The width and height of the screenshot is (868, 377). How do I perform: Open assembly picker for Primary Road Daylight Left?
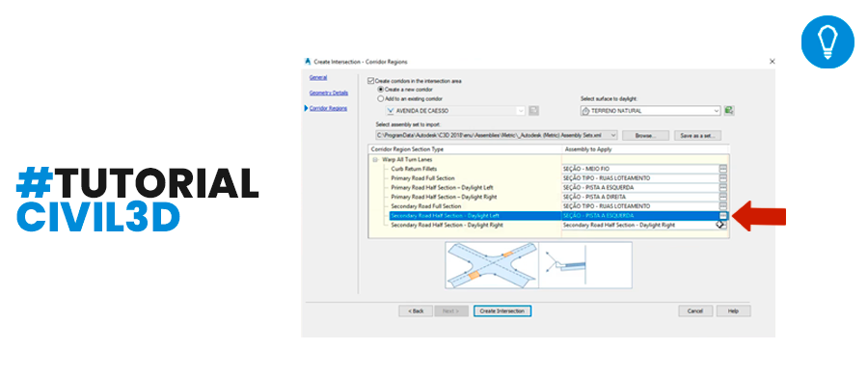723,187
